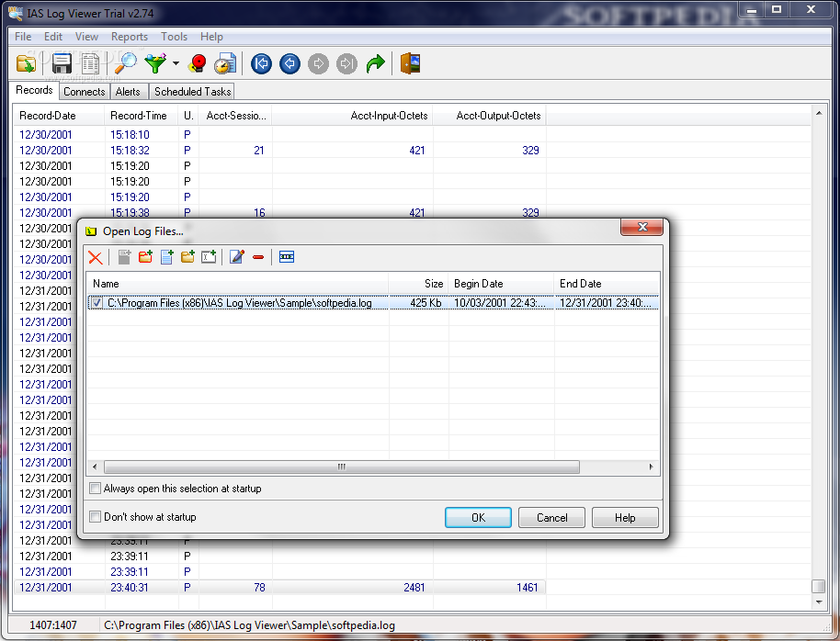Click the text box add icon in dialog
This screenshot has height=641, width=840.
click(x=209, y=257)
